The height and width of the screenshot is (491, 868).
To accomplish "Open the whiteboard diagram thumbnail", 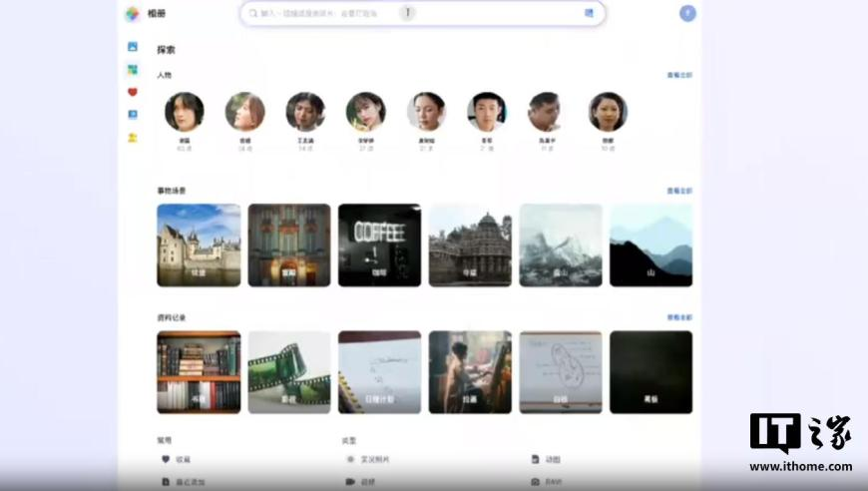I will 561,372.
